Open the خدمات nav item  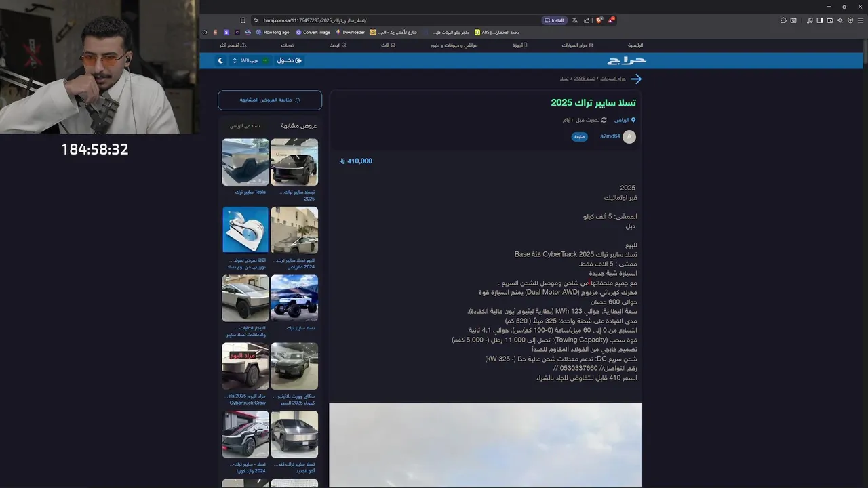click(x=288, y=45)
